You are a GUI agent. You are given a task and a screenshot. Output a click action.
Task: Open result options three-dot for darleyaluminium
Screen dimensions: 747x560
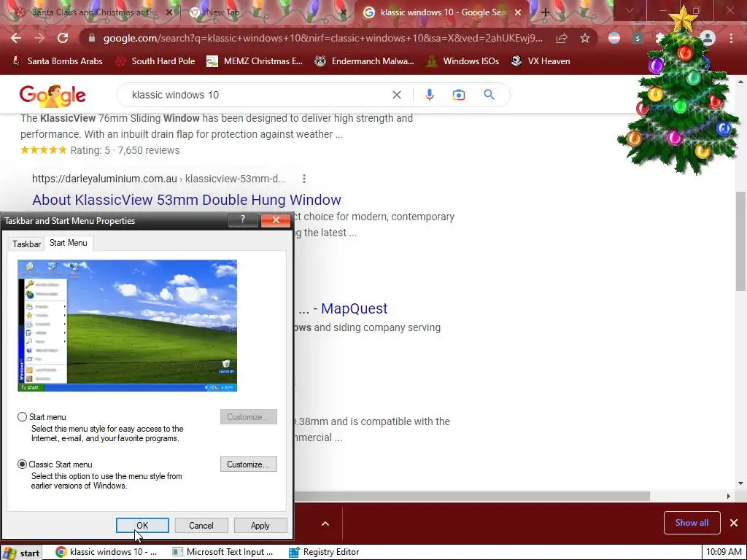(x=304, y=179)
